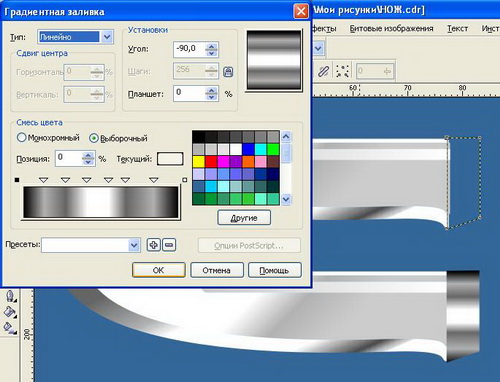Pick the orange swatch in palette
This screenshot has height=382, width=500.
[x=248, y=161]
